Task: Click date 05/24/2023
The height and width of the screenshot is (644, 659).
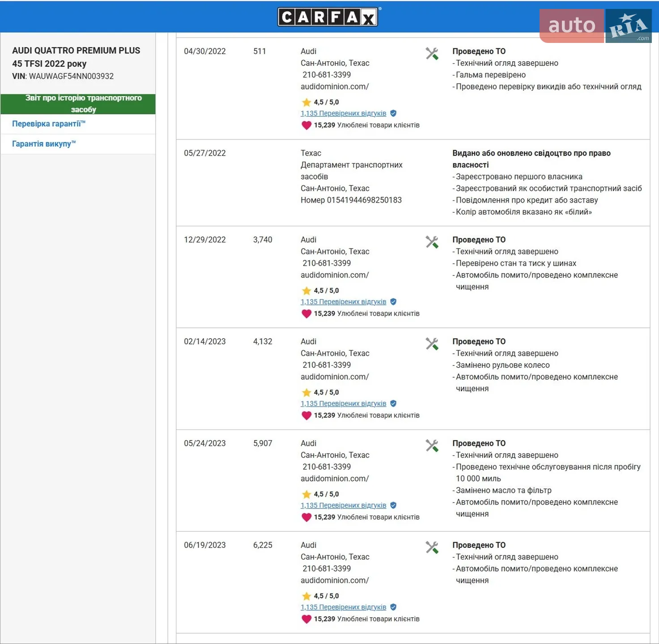Action: point(205,444)
